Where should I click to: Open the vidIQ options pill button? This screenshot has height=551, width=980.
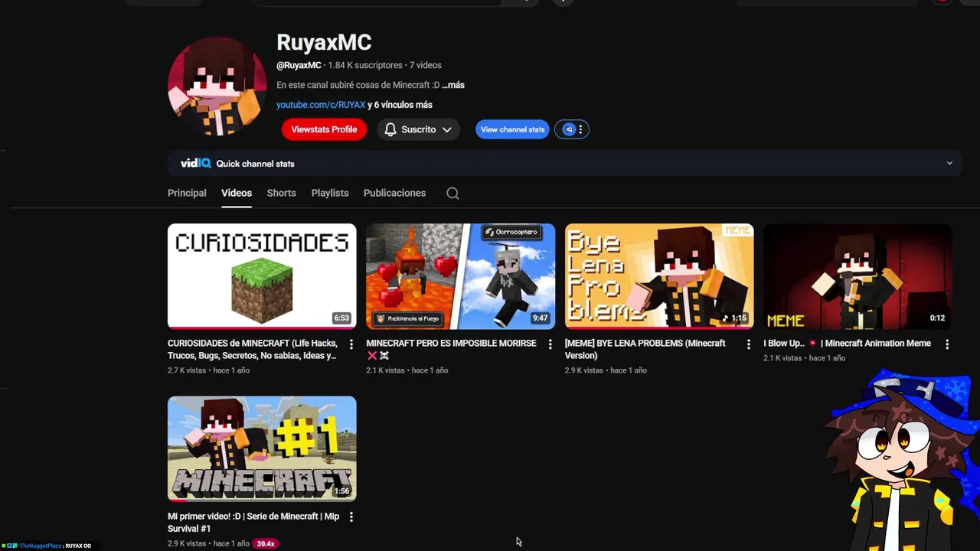click(572, 129)
